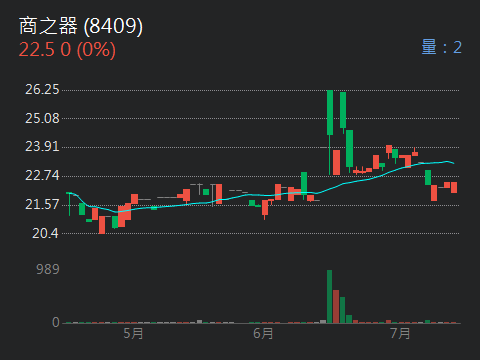Click the tall red volume bar

coord(336,307)
